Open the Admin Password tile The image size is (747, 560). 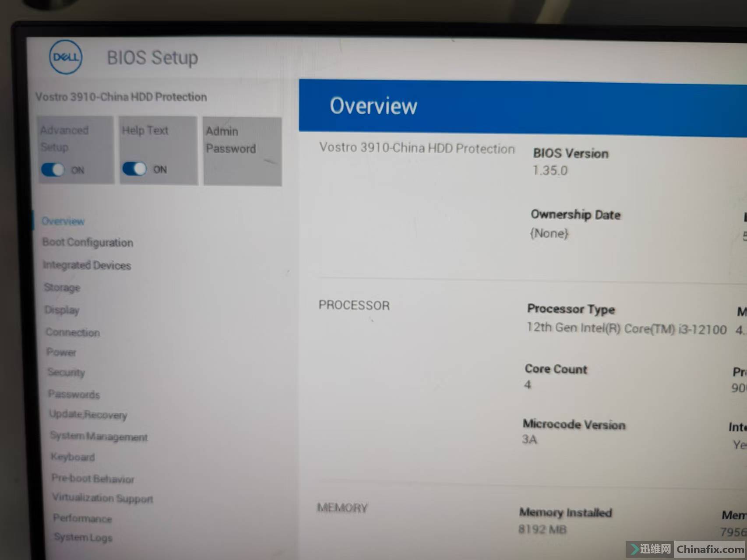(x=242, y=151)
